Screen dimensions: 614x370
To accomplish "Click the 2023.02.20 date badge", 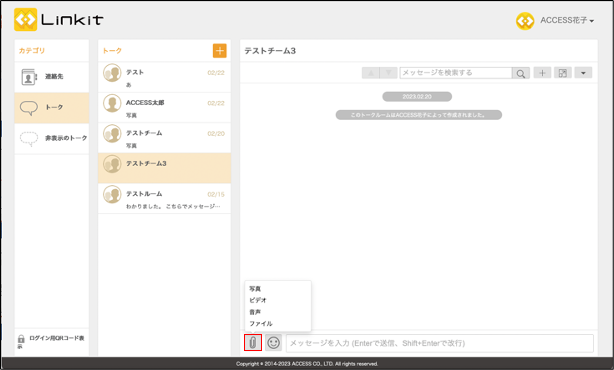I will click(417, 97).
